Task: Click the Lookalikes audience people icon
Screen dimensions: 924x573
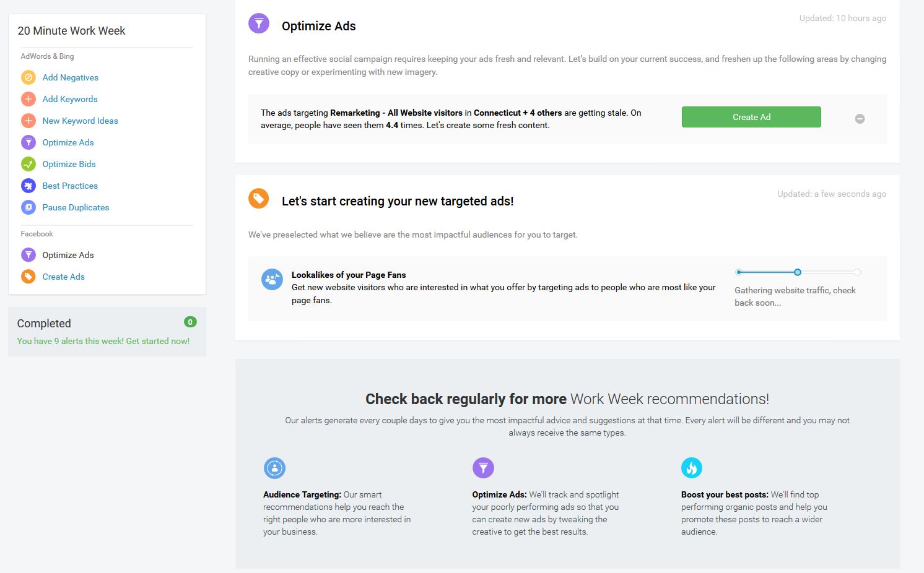Action: click(x=272, y=280)
